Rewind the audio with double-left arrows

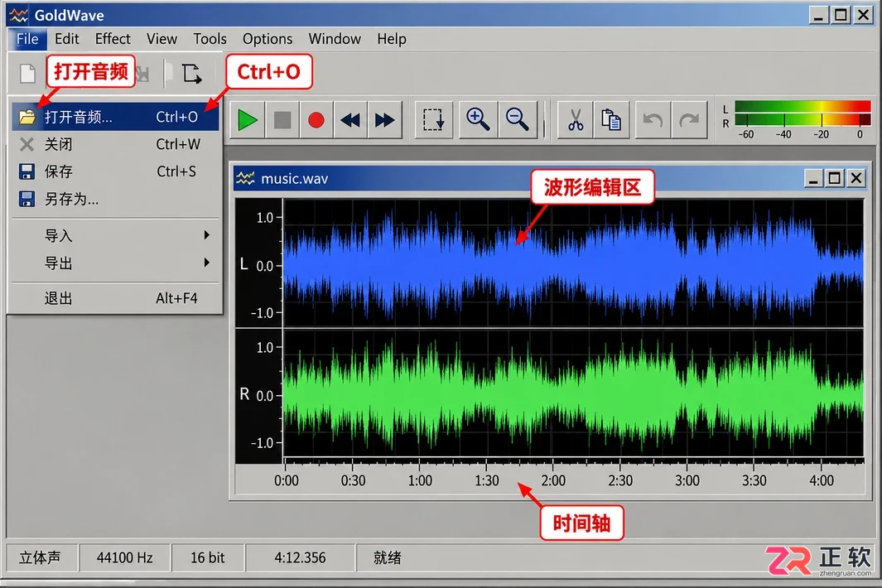[x=350, y=120]
